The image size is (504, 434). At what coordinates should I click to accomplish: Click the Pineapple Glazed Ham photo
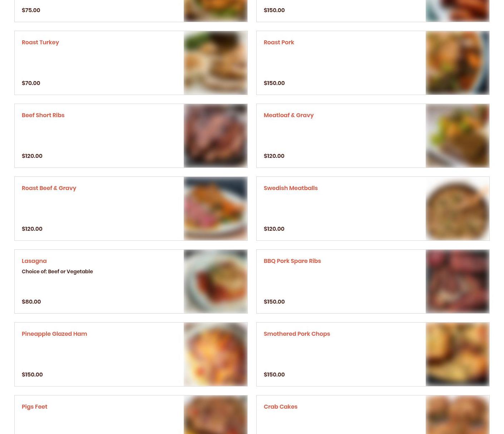point(216,354)
